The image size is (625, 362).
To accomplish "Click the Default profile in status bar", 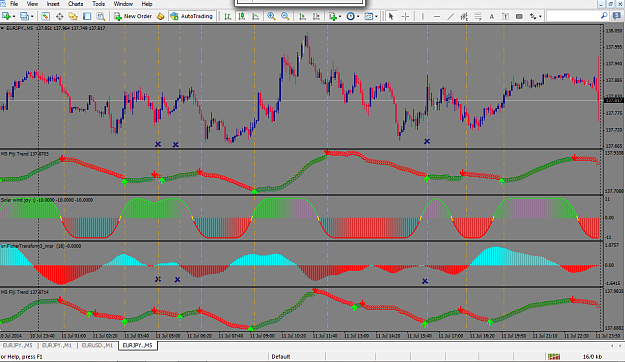I will point(281,356).
